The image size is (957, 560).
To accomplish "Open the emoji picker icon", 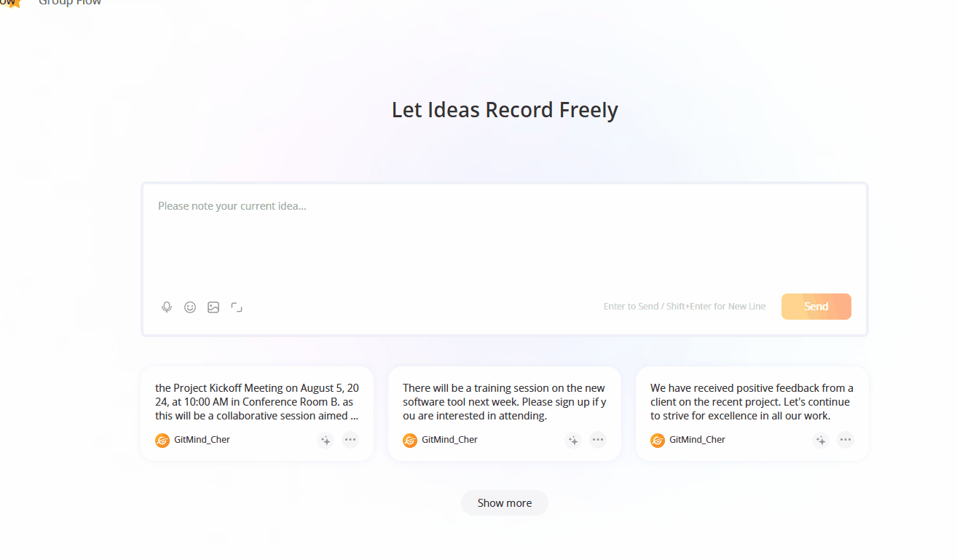I will (190, 307).
